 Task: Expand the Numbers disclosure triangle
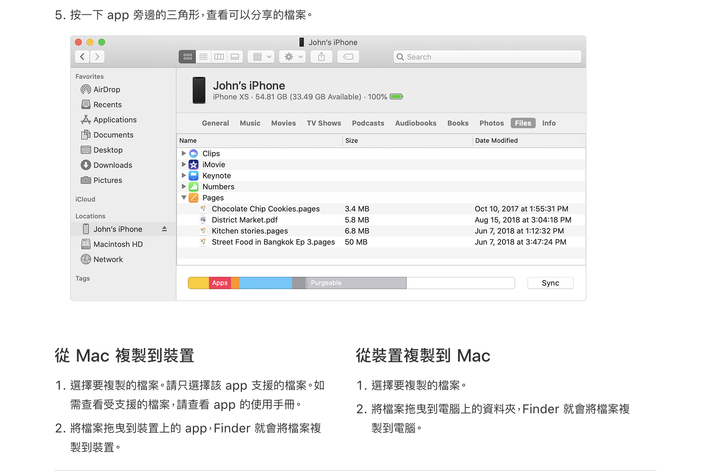pyautogui.click(x=183, y=186)
